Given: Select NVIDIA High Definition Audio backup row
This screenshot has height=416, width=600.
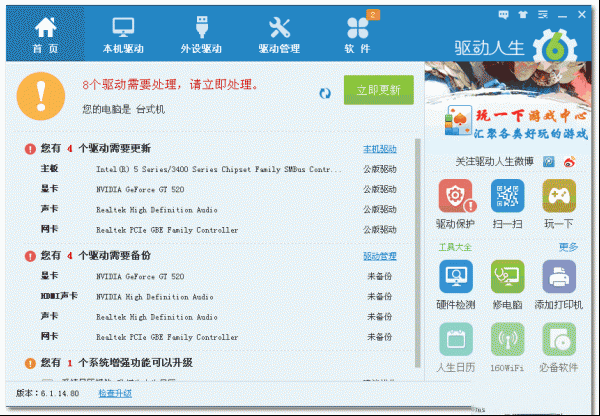Looking at the screenshot, I should (218, 297).
